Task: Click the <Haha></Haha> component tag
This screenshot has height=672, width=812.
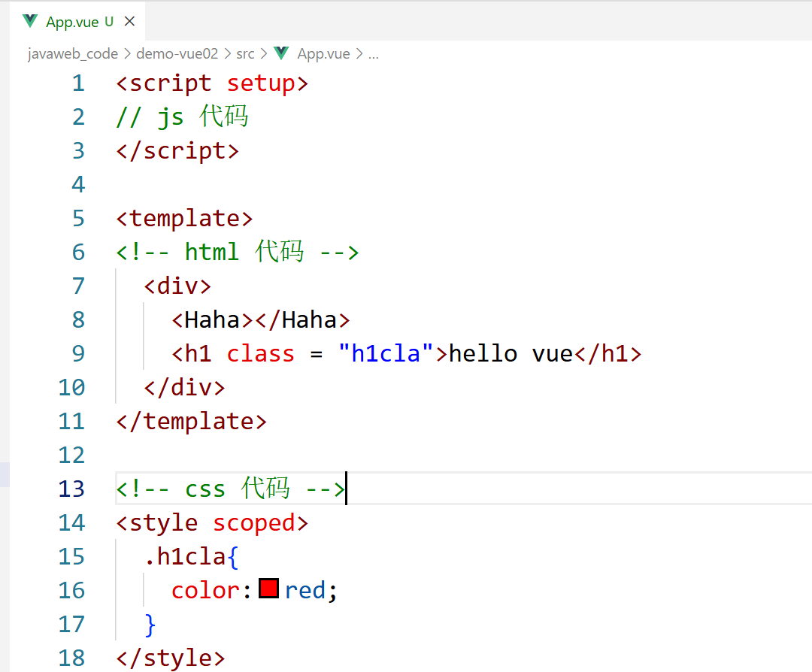Action: [261, 320]
